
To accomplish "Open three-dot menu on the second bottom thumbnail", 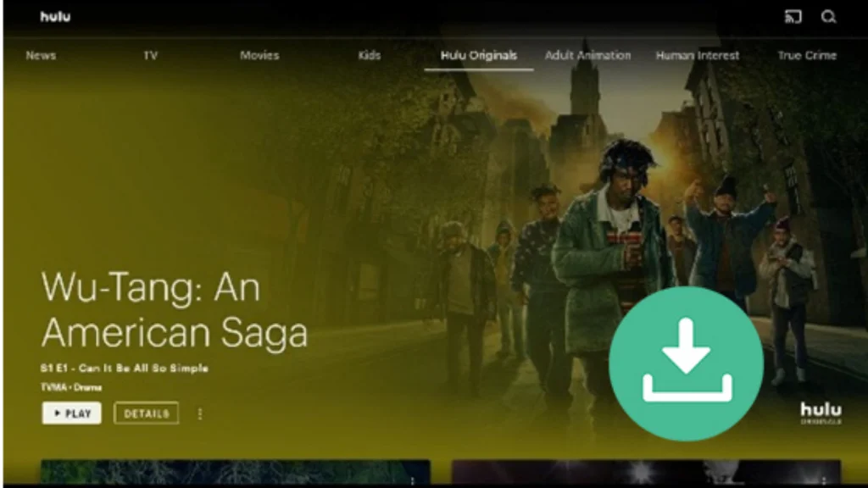I will pyautogui.click(x=824, y=481).
